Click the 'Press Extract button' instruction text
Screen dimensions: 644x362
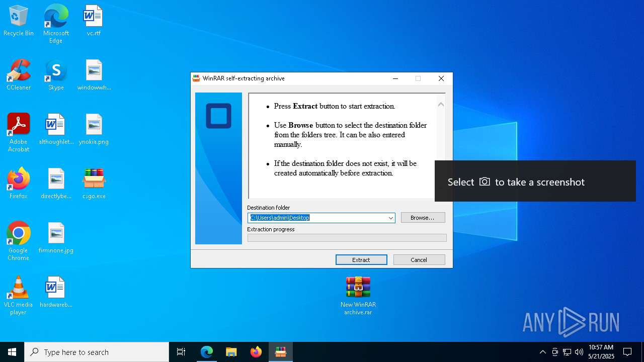(335, 106)
